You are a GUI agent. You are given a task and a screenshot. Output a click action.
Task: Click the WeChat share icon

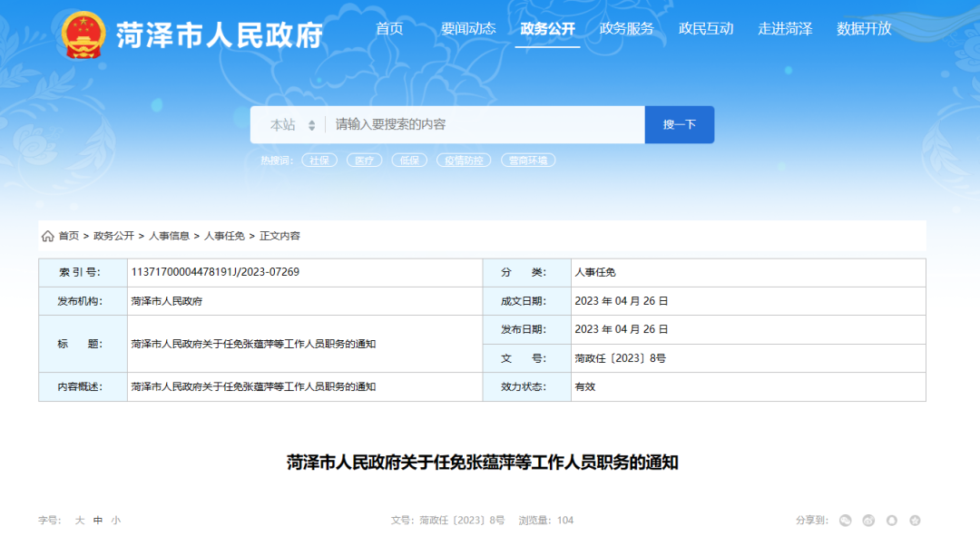pos(845,521)
